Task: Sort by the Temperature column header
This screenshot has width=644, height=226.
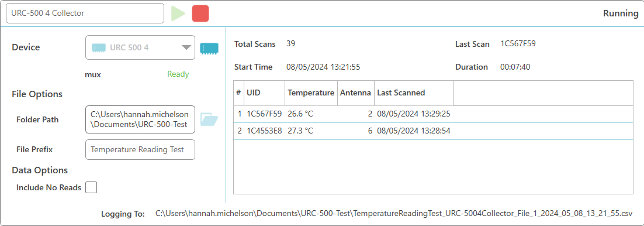Action: pos(311,93)
